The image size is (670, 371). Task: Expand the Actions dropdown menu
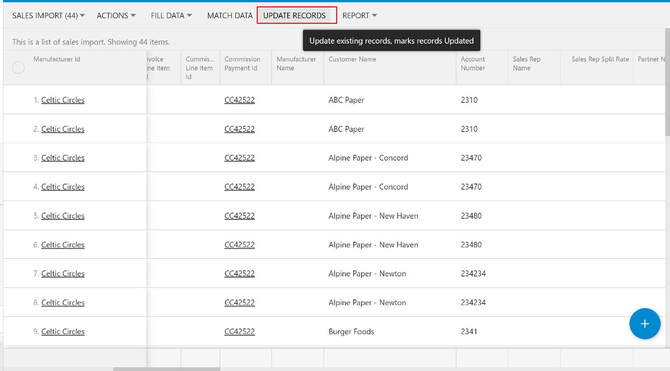pos(116,15)
